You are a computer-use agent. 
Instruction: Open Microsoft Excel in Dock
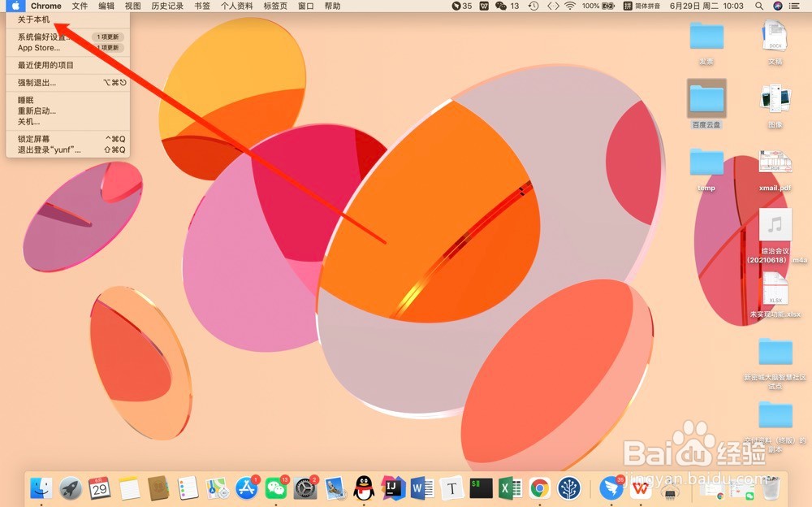[x=510, y=487]
